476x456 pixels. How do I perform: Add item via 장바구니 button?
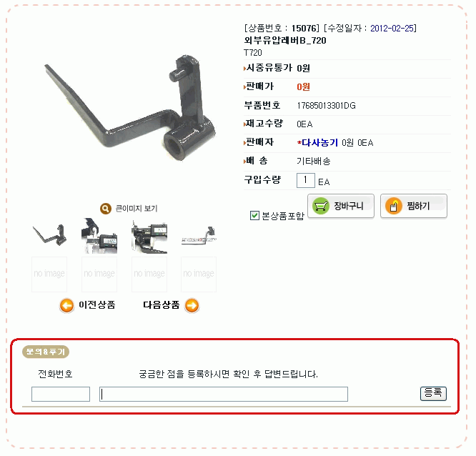click(x=341, y=206)
